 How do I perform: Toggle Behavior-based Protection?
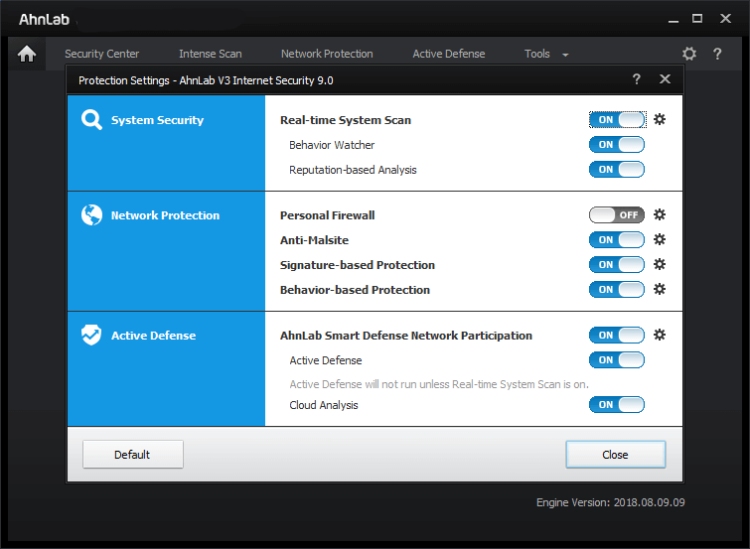617,289
